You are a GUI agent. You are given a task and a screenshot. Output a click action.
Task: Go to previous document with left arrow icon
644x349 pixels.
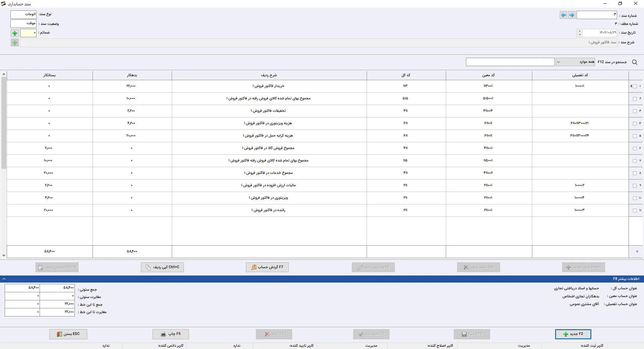563,15
